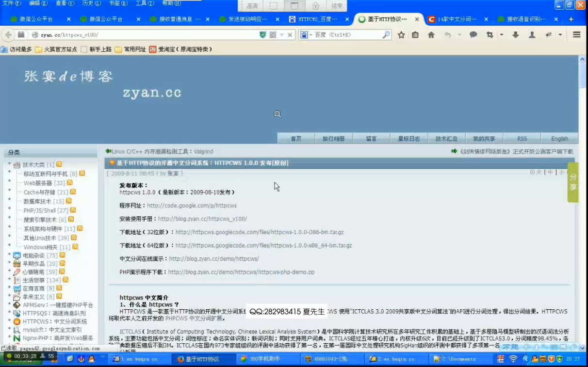
Task: Click RSS feed icon beside 心情随笔
Action: pos(62,271)
